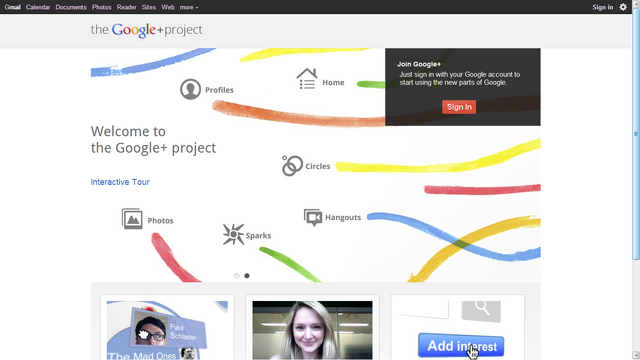
Task: Select the second carousel dot
Action: click(x=247, y=276)
